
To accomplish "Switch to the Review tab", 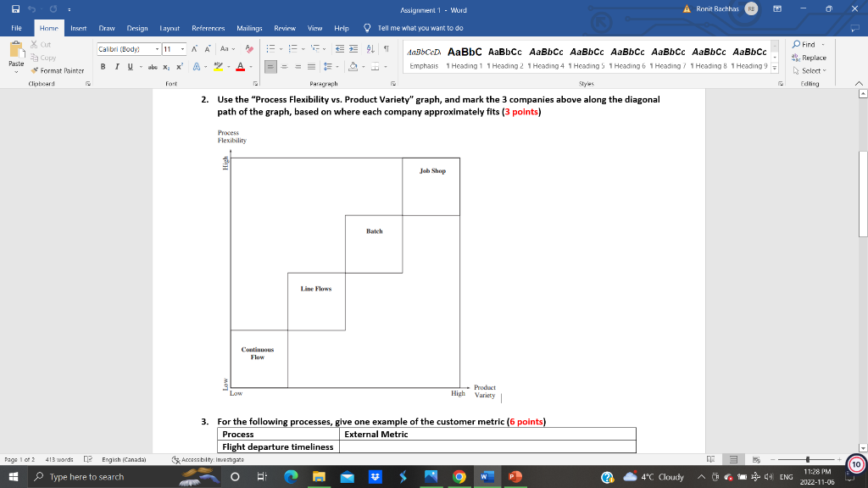I will click(285, 28).
